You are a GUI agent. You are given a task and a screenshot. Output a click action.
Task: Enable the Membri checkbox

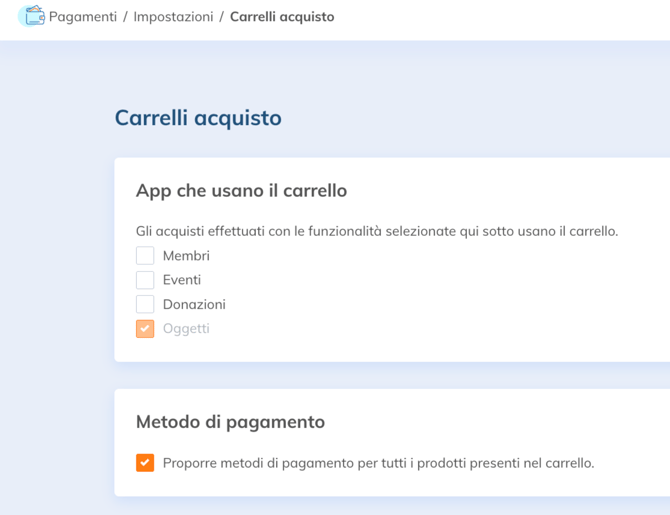click(x=145, y=256)
